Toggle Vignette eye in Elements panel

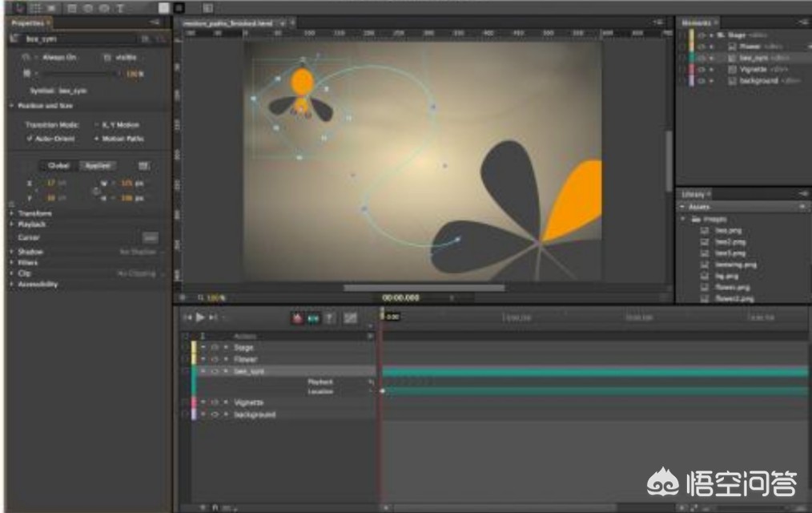coord(701,70)
